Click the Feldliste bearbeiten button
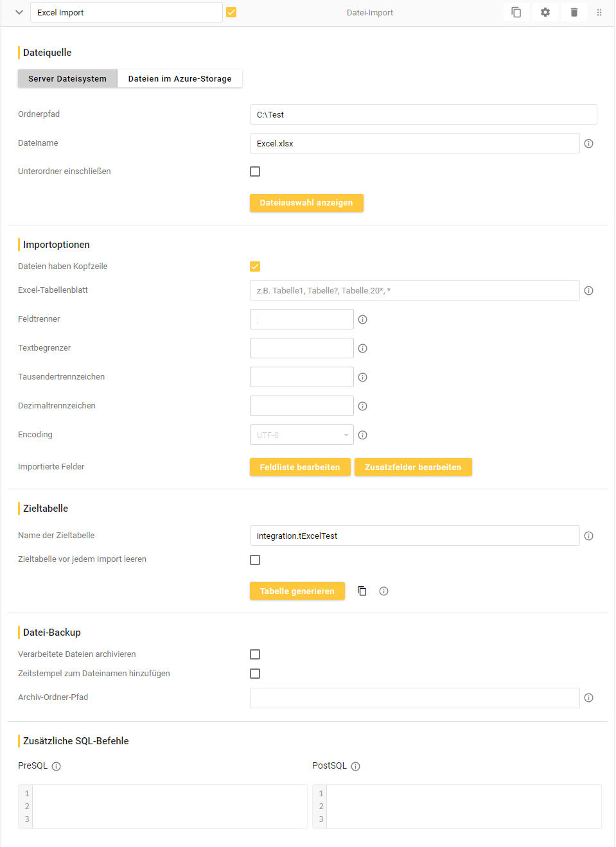The image size is (616, 847). pyautogui.click(x=300, y=467)
